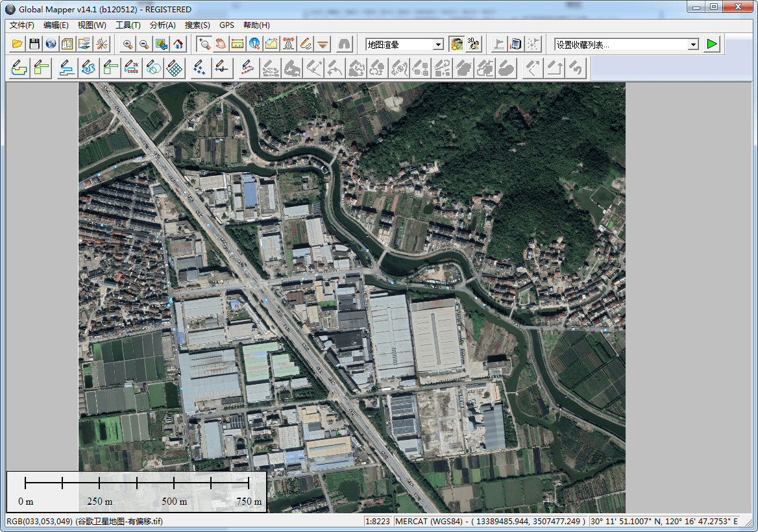758x532 pixels.
Task: Open the Map Layout tool icon
Action: point(67,44)
